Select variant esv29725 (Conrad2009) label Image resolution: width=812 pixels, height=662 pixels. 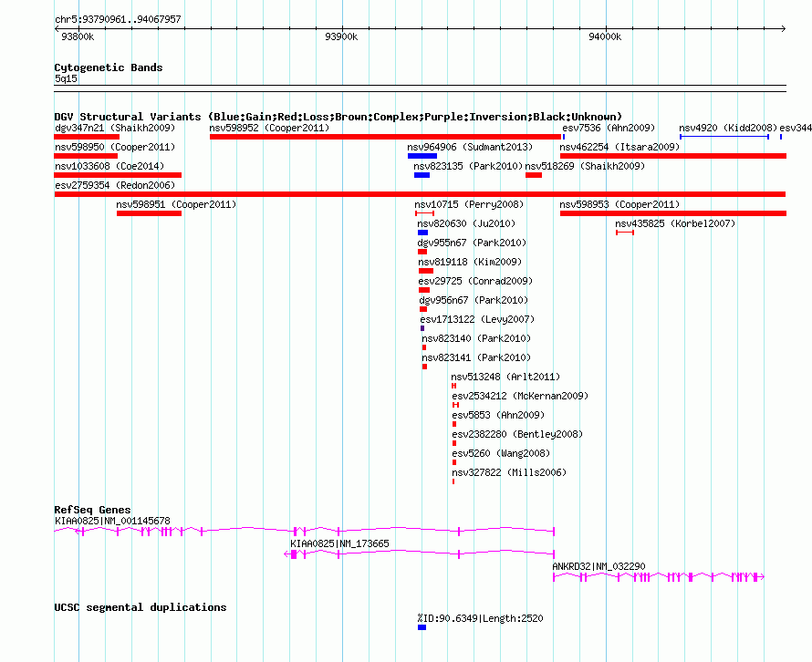475,281
